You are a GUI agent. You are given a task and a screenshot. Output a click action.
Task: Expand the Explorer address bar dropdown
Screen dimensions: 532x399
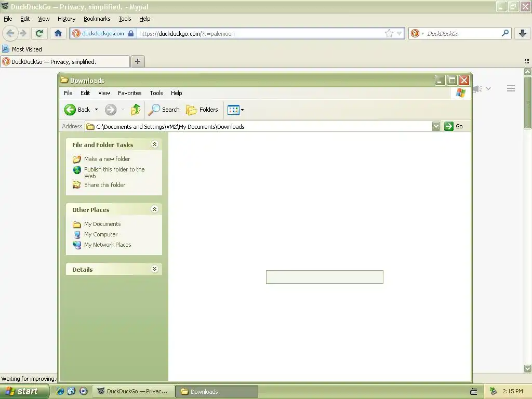(x=436, y=127)
